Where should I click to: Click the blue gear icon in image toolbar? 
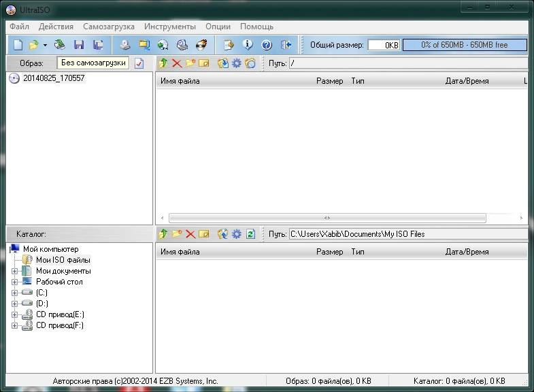tap(236, 63)
